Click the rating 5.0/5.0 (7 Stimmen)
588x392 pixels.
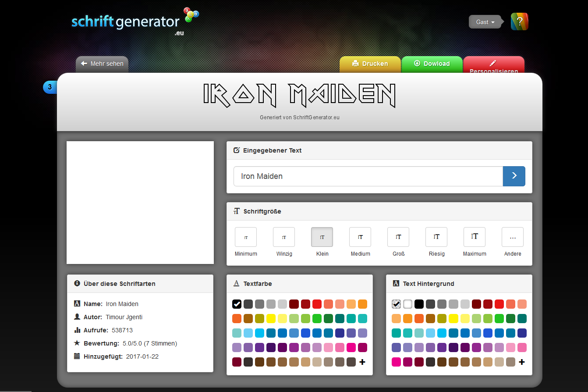[150, 343]
